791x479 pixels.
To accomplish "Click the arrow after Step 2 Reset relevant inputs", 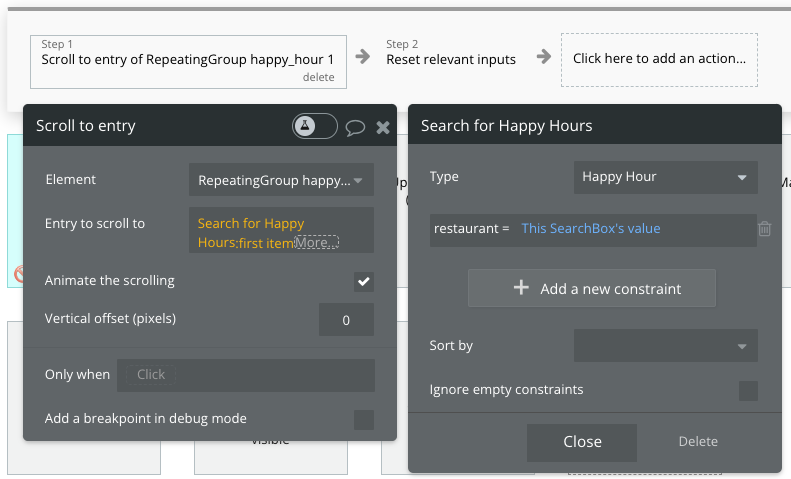I will coord(543,56).
